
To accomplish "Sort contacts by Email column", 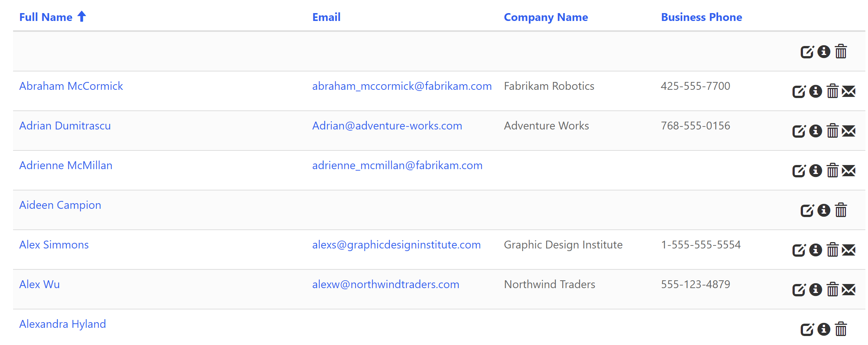I will coord(326,17).
